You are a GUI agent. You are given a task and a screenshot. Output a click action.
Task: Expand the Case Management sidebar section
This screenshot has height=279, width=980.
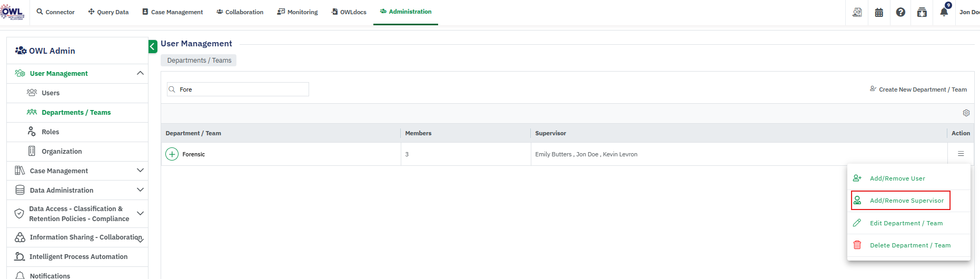(x=140, y=171)
